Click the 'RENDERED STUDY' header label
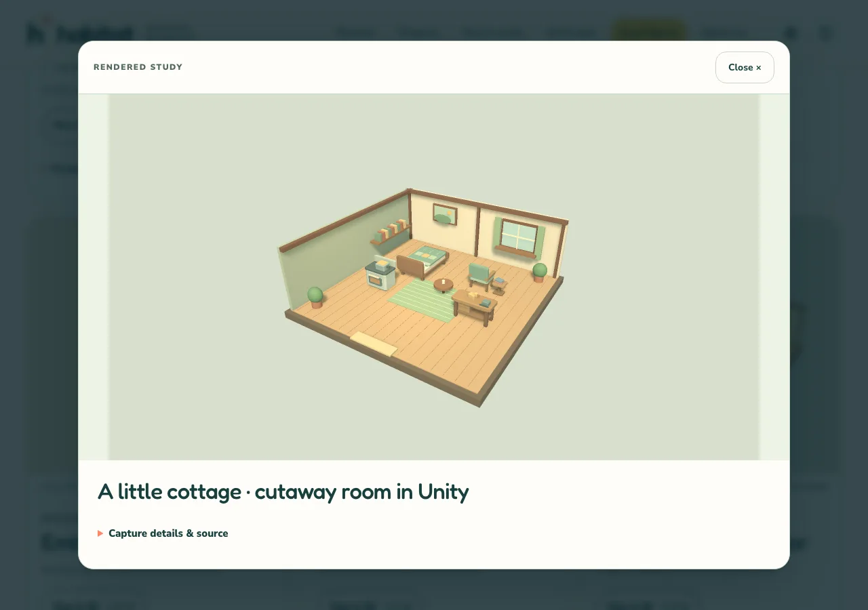The width and height of the screenshot is (868, 610). coord(138,67)
